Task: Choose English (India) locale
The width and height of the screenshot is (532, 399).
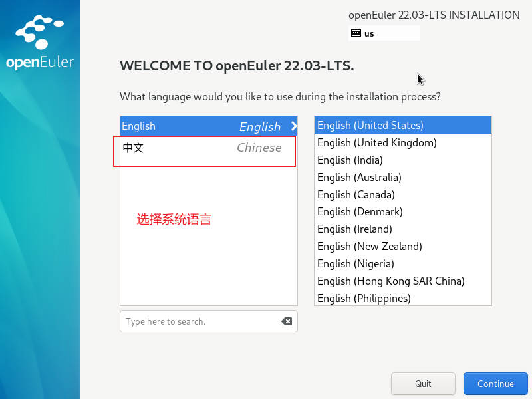Action: tap(403, 160)
